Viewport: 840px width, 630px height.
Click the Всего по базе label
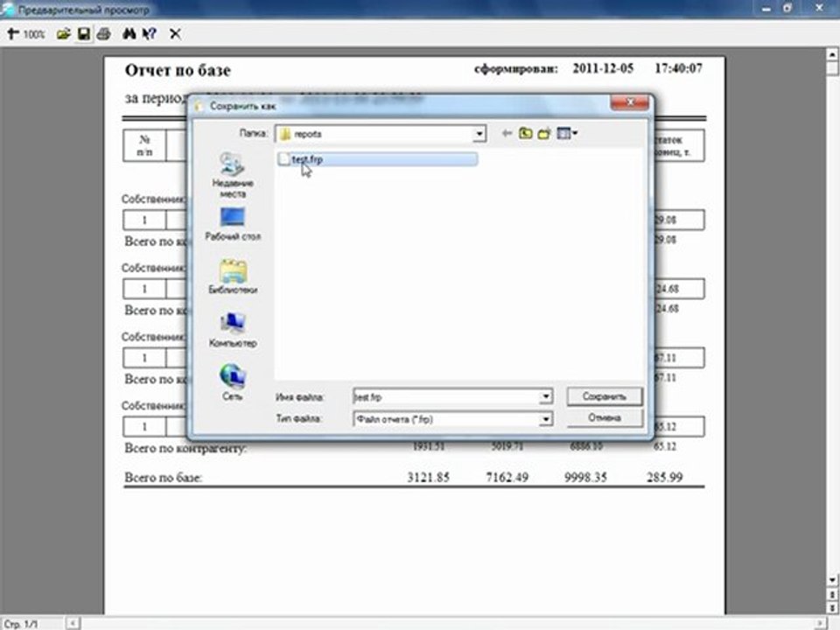coord(164,478)
